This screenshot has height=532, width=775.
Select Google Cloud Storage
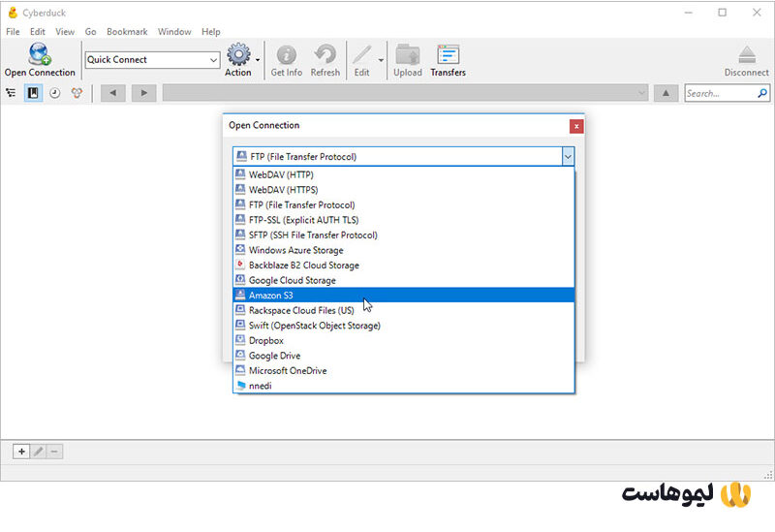click(403, 280)
